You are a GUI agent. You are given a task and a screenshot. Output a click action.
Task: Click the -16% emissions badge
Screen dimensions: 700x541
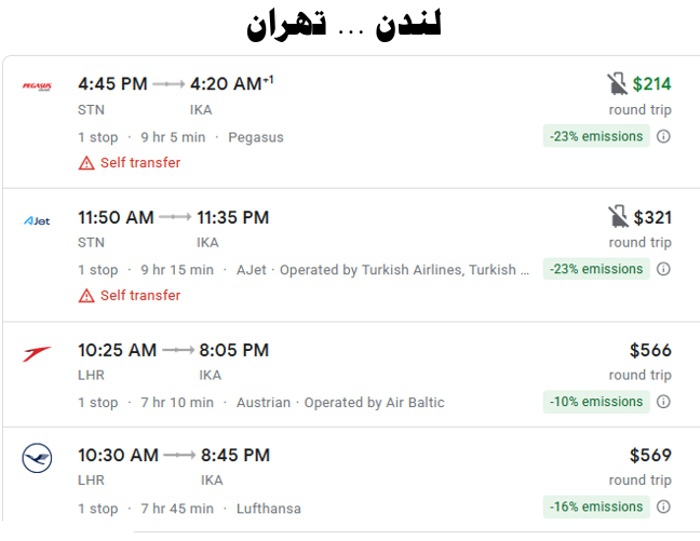[596, 507]
